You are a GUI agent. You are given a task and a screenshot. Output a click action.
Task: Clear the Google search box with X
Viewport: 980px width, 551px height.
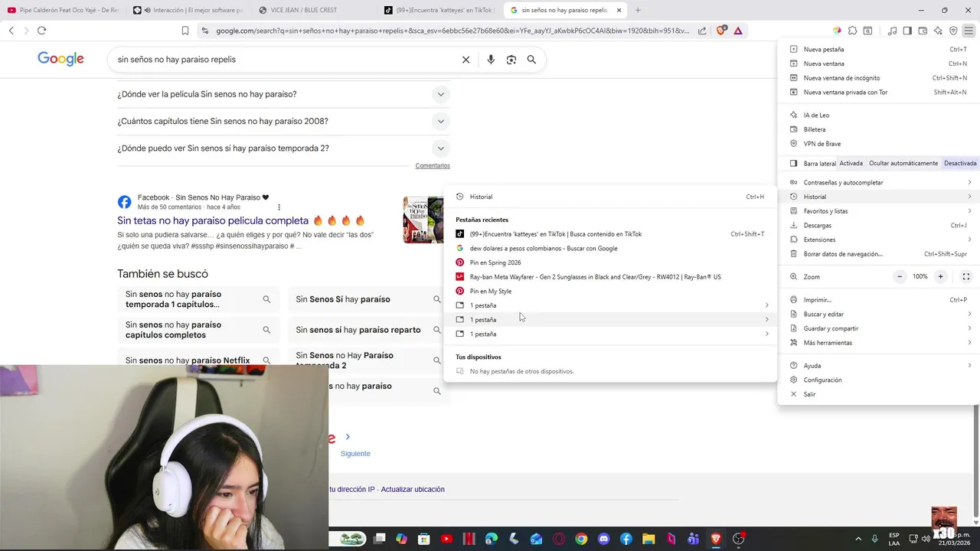tap(465, 60)
